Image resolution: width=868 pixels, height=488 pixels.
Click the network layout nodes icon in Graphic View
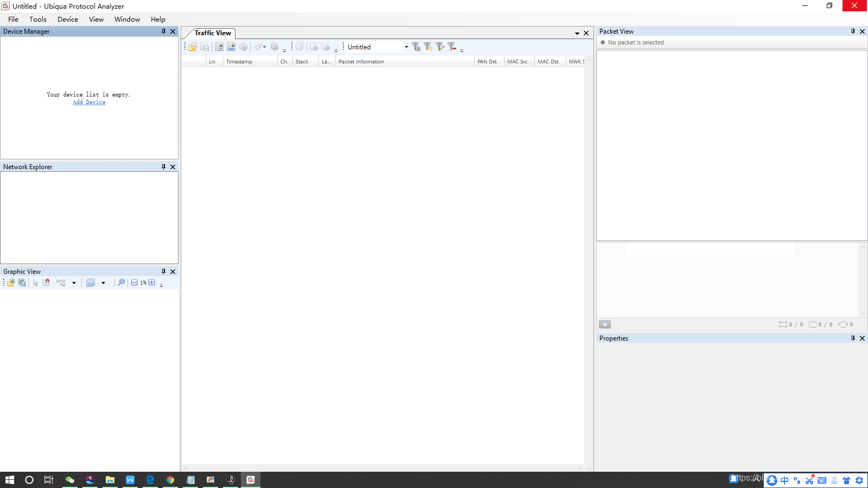point(61,282)
